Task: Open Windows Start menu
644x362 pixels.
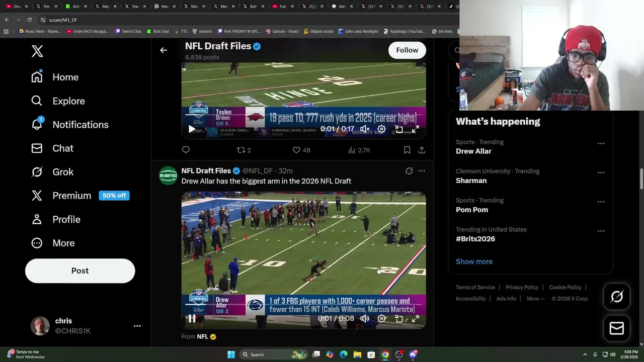Action: click(x=231, y=354)
